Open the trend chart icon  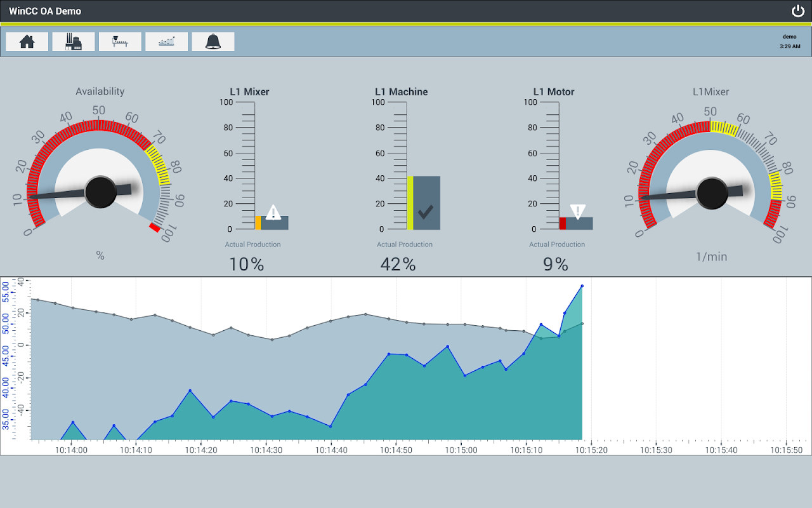pyautogui.click(x=166, y=41)
